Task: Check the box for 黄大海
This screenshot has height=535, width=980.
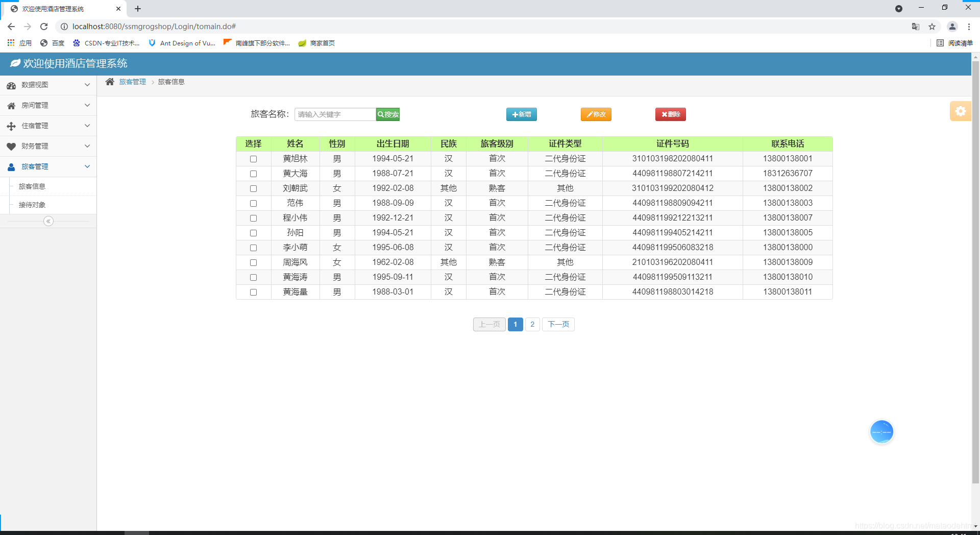Action: [253, 174]
